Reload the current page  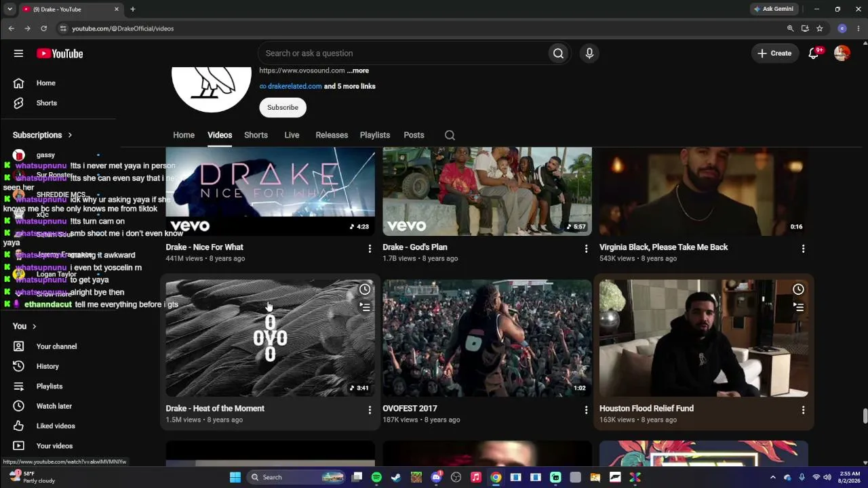(43, 28)
